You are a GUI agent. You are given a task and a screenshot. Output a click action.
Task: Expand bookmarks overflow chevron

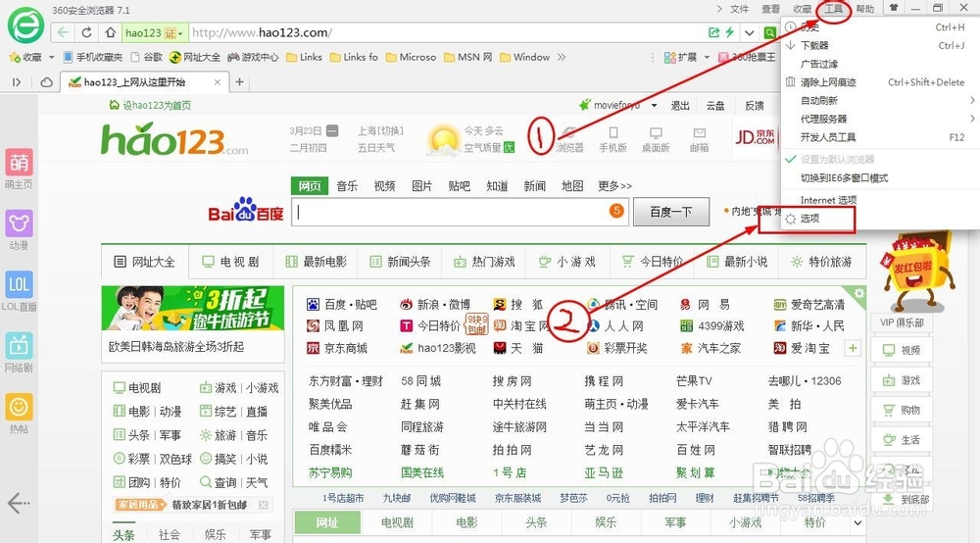click(x=562, y=57)
